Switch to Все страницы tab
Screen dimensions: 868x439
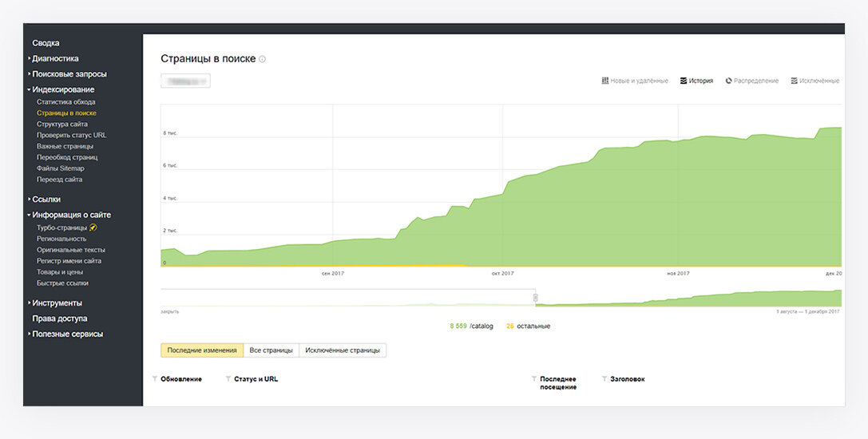271,350
